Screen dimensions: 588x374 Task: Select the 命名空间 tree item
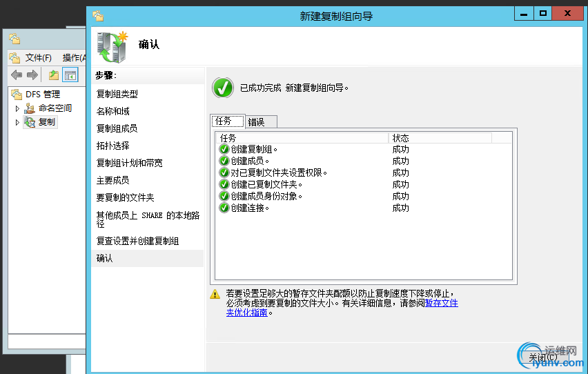[x=55, y=108]
